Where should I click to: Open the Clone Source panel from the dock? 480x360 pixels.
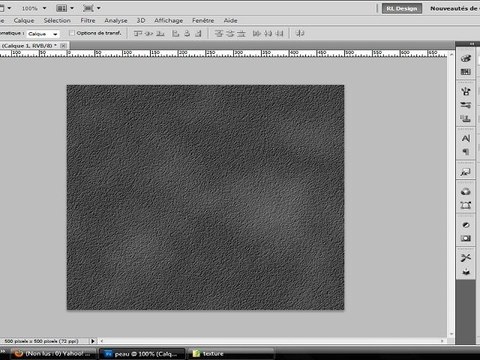tap(466, 119)
